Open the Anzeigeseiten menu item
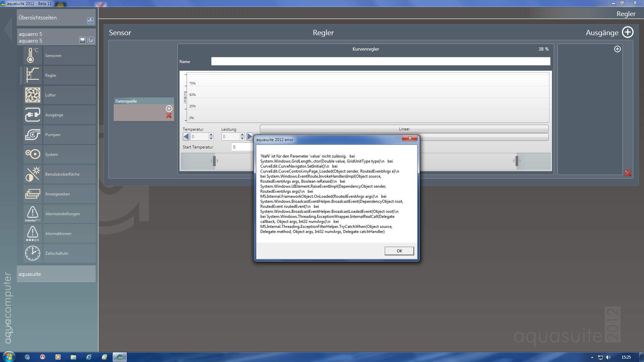This screenshot has height=362, width=644. coord(57,194)
